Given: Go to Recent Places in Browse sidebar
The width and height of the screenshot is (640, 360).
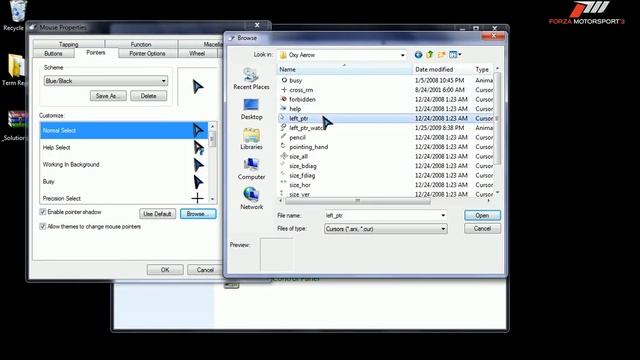Looking at the screenshot, I should tap(251, 79).
